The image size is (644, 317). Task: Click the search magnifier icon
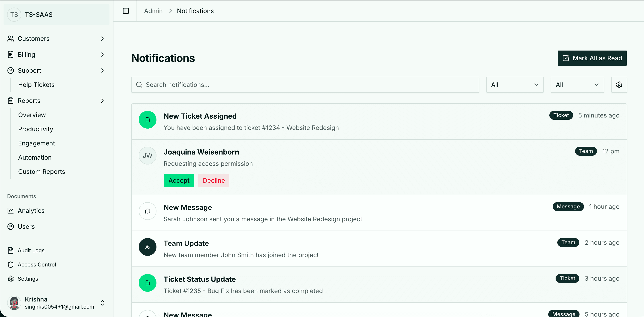(x=139, y=85)
